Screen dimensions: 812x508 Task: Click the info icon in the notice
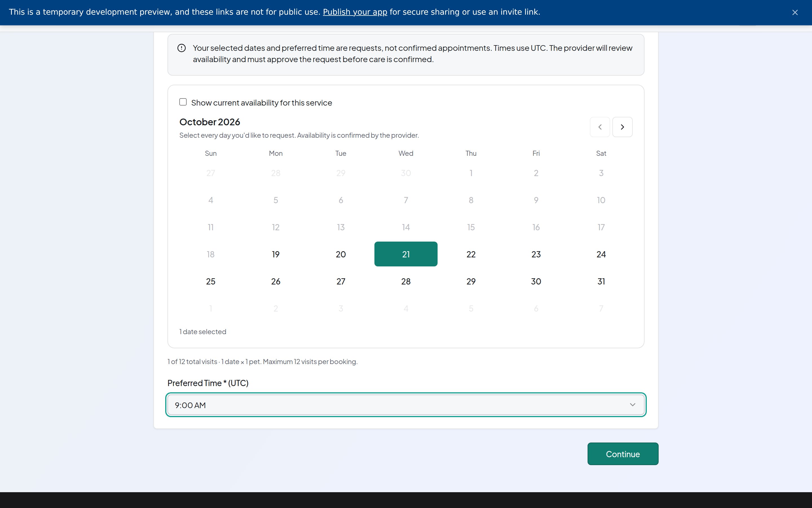tap(182, 48)
